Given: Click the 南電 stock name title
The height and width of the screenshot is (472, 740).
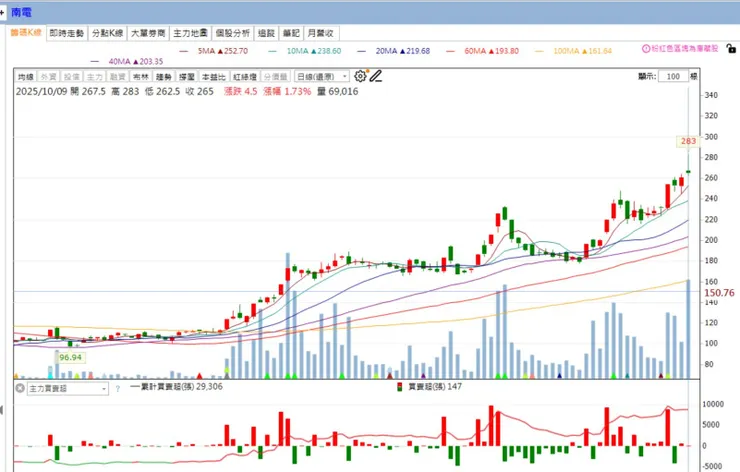Looking at the screenshot, I should pos(21,12).
